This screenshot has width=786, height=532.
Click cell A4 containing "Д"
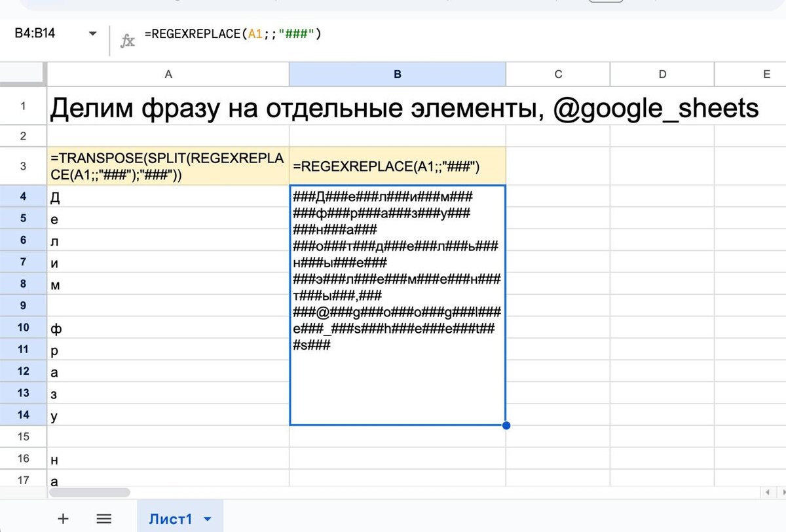click(x=168, y=197)
